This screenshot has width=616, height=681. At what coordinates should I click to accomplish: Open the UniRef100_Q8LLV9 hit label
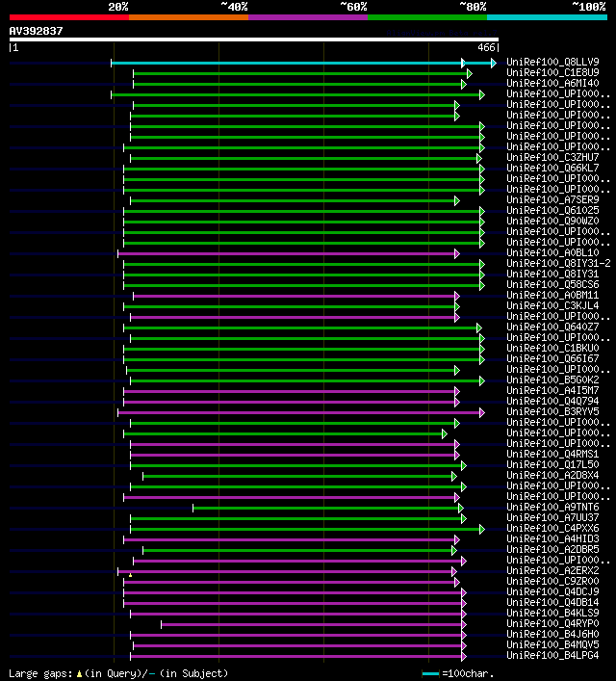552,62
